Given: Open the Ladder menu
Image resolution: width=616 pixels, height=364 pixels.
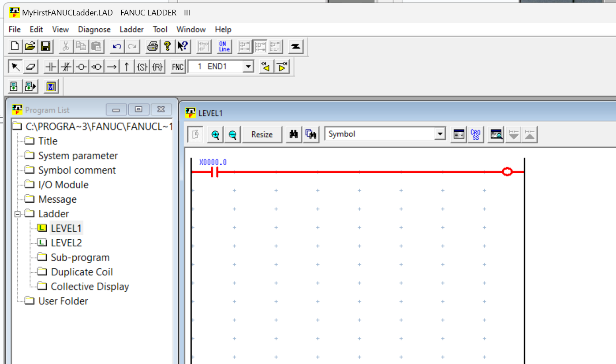Looking at the screenshot, I should tap(131, 30).
